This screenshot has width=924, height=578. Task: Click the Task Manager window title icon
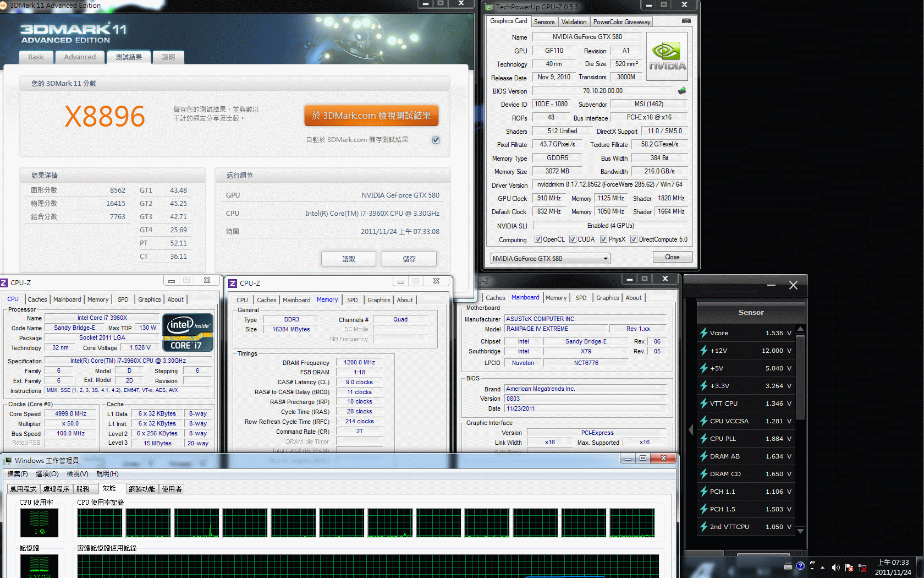click(x=8, y=461)
